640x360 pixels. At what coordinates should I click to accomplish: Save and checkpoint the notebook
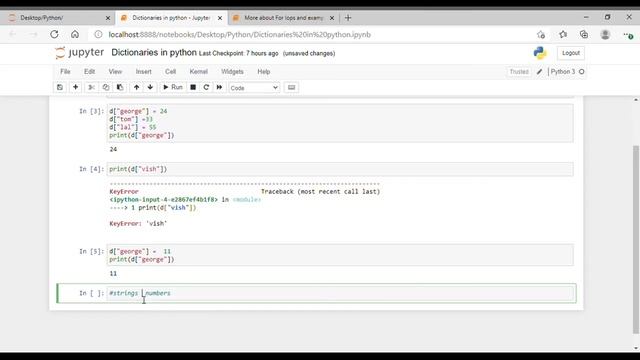point(60,87)
